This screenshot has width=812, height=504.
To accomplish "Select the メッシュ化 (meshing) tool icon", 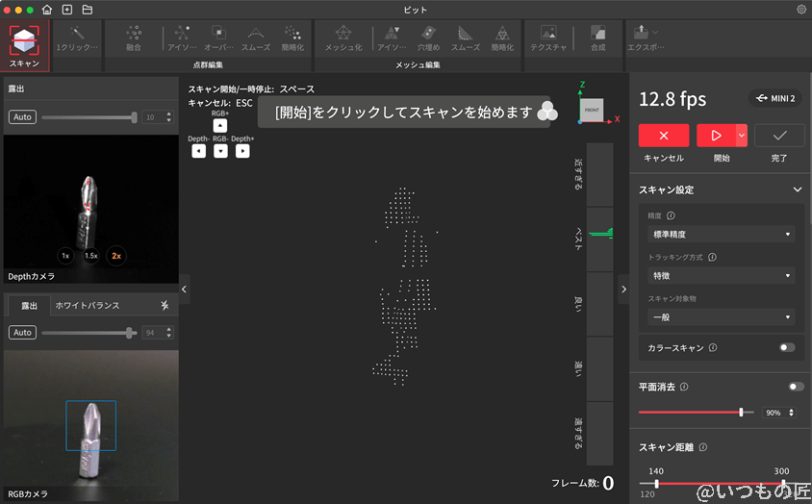I will 343,38.
